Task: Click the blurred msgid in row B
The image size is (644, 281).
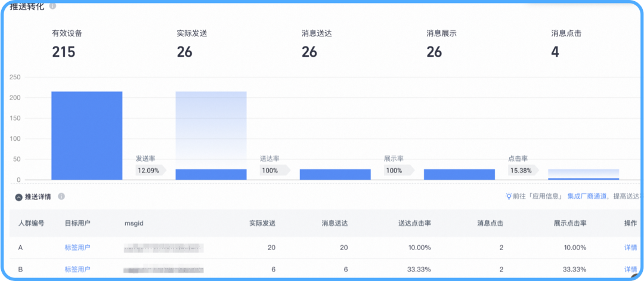Action: (x=165, y=270)
